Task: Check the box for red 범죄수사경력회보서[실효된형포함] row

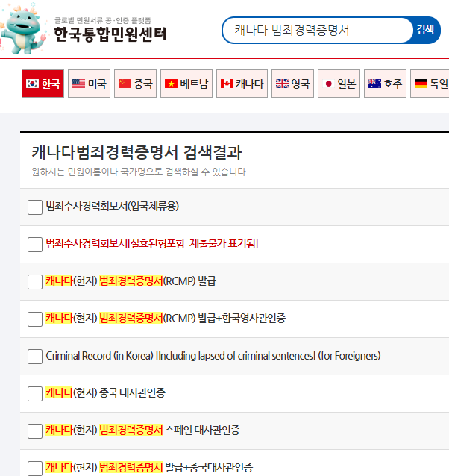Action: 35,245
